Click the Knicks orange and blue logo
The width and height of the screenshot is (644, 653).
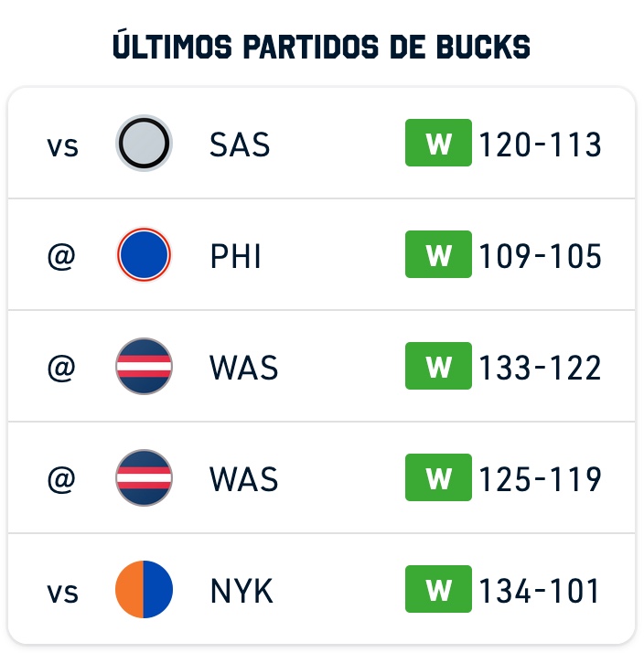144,589
